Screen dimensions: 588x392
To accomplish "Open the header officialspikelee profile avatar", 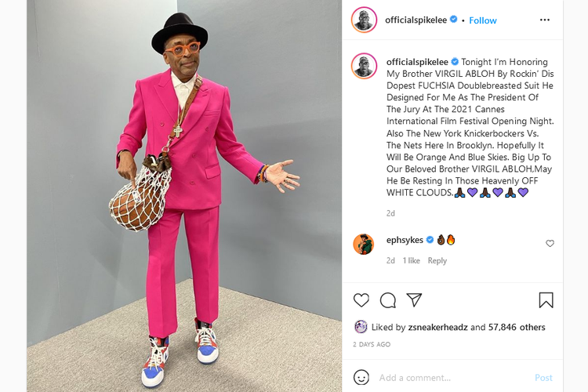I will (x=364, y=20).
